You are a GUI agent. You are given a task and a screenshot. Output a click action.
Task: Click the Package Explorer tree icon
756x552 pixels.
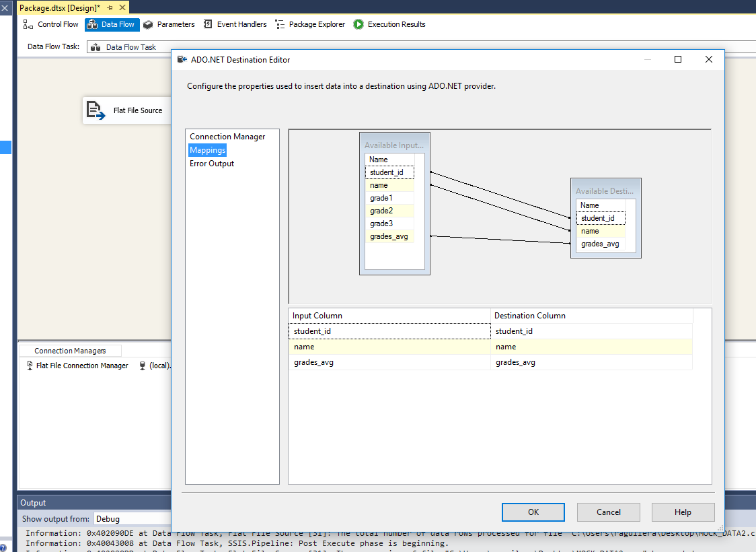[280, 24]
